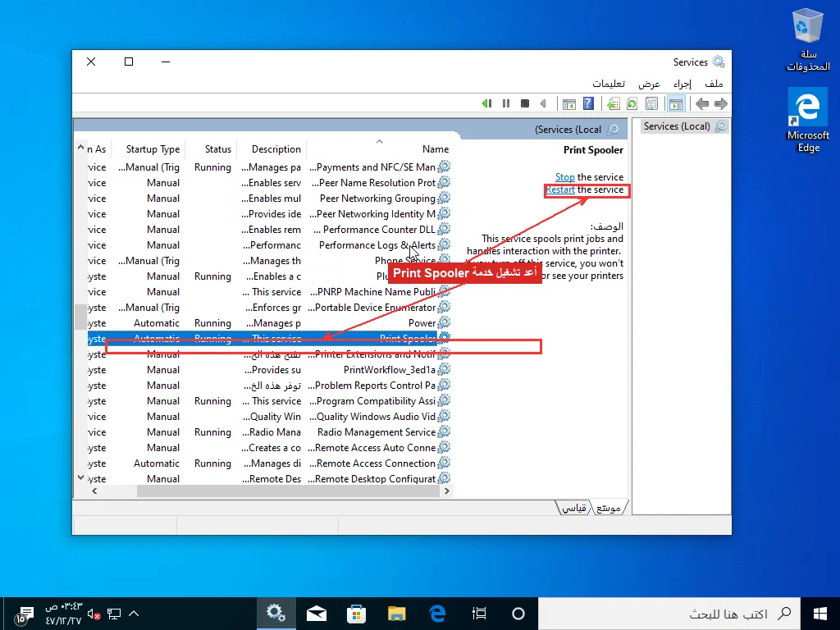Toggle the Show/Hide Action Pane icon
840x630 pixels.
pyautogui.click(x=569, y=103)
